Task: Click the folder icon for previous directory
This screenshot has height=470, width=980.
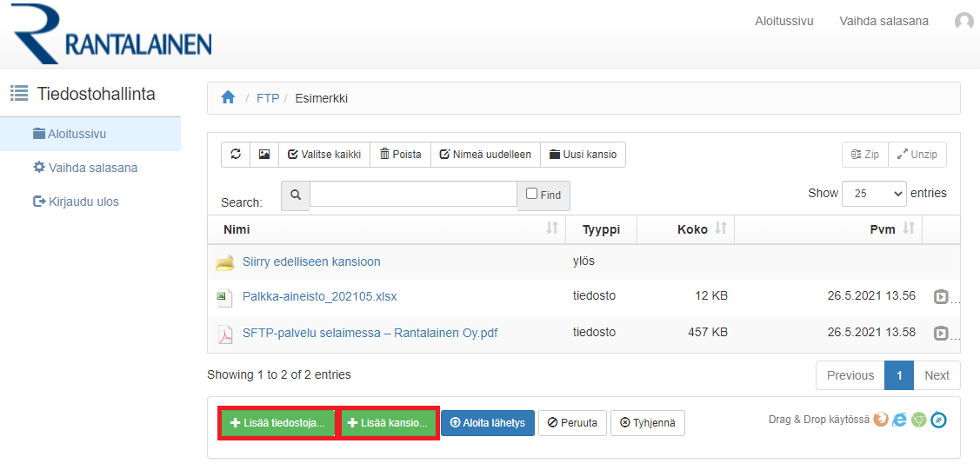Action: point(225,262)
